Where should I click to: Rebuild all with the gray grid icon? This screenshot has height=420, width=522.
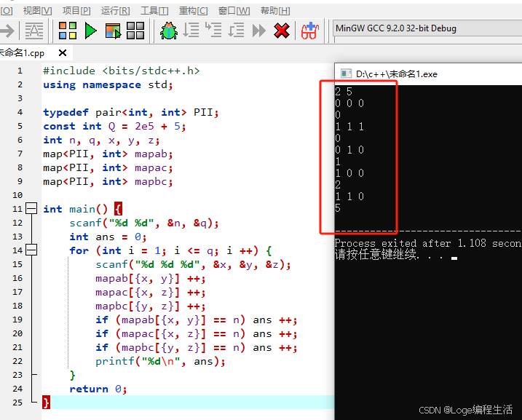(x=135, y=31)
